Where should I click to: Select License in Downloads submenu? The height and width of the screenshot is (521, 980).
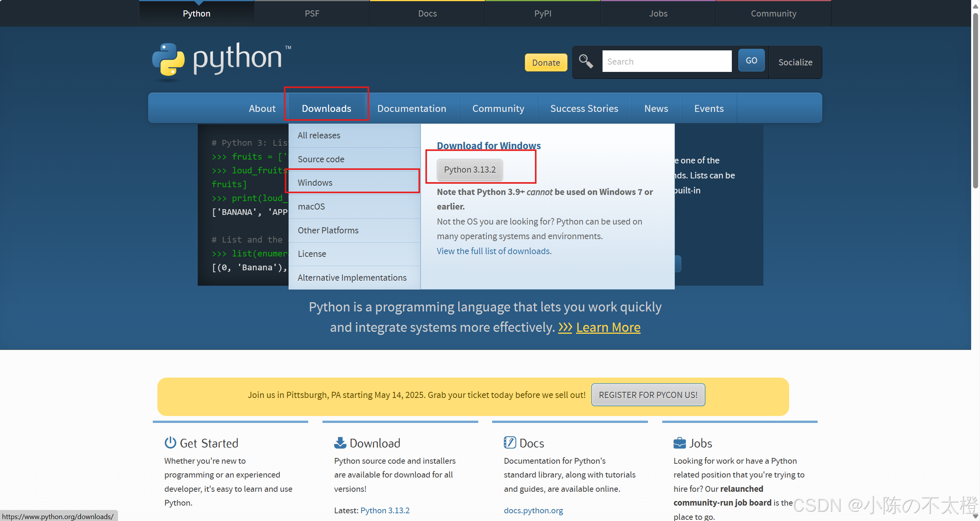354,254
